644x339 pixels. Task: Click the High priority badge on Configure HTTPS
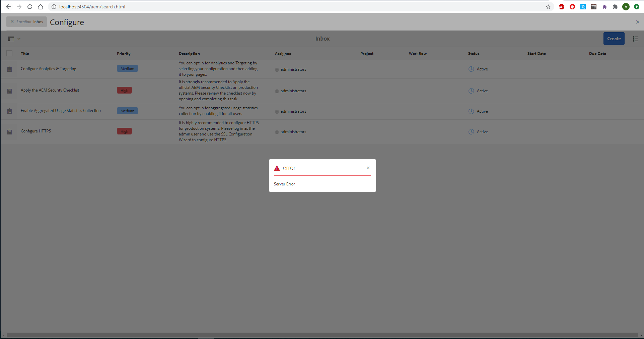click(124, 131)
